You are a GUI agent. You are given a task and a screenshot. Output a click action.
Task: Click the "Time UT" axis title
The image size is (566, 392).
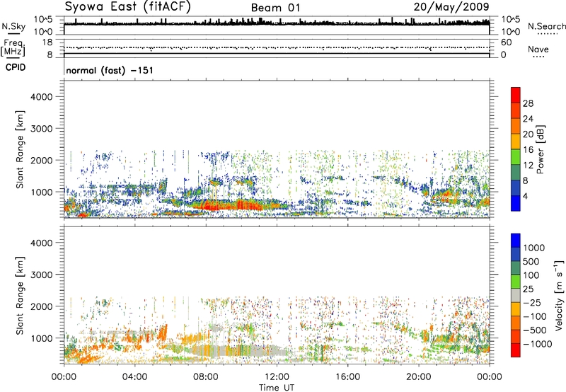coord(277,388)
